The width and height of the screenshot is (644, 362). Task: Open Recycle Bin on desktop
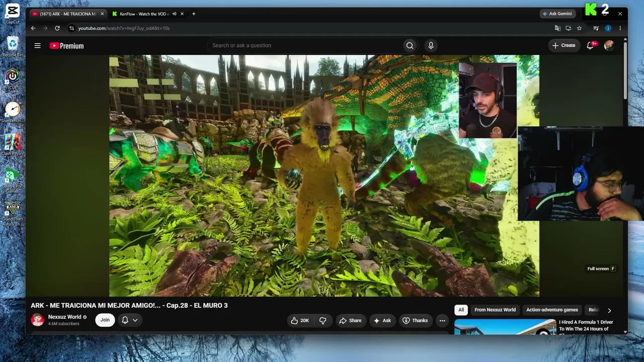coord(13,47)
